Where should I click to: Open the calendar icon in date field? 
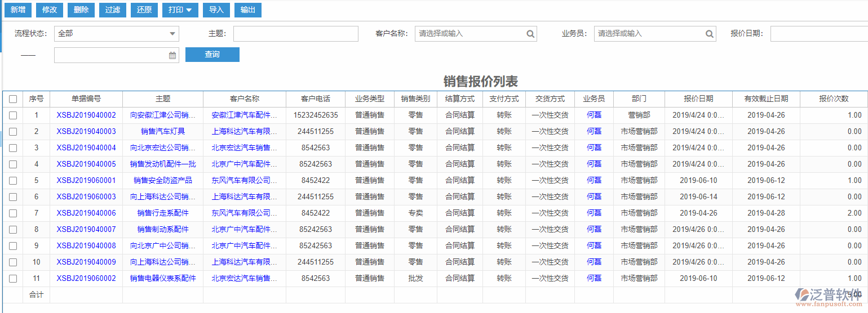pos(172,55)
